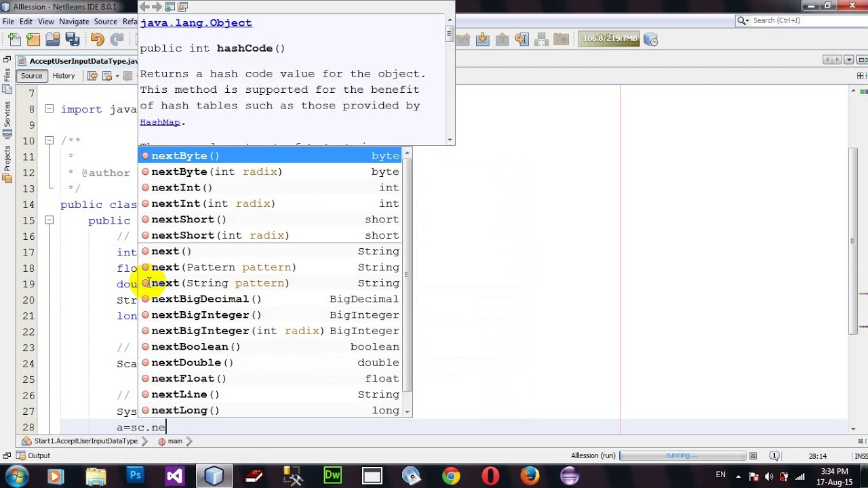
Task: Click the Run to Cursor icon
Action: coord(521,39)
